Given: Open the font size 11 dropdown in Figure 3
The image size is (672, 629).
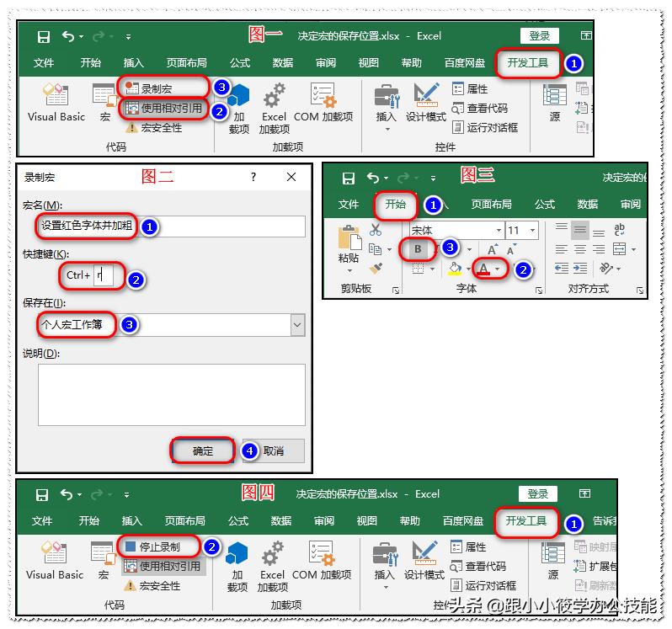Looking at the screenshot, I should pos(533,230).
